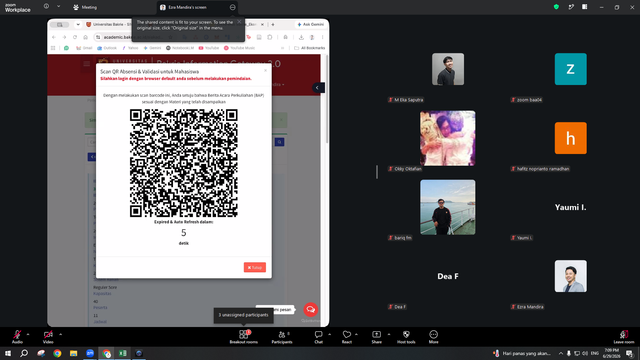Open File Explorer from the taskbar
This screenshot has height=360, width=640.
73,353
